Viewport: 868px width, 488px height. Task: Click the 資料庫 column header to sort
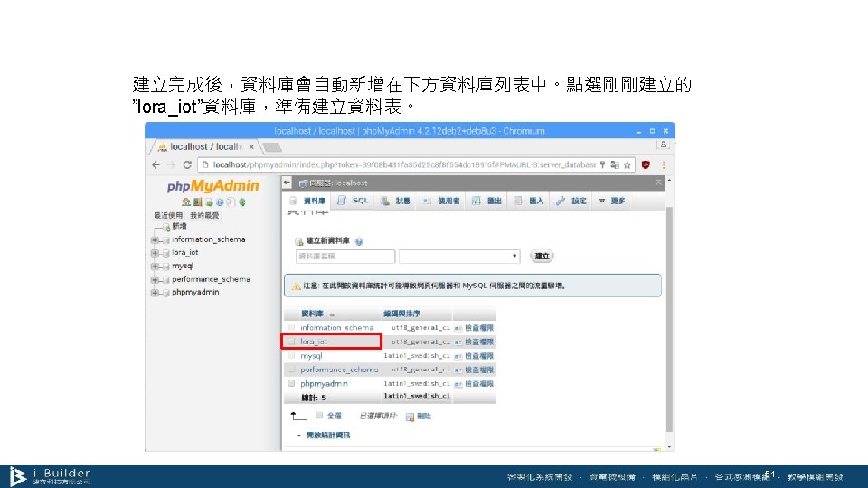312,314
